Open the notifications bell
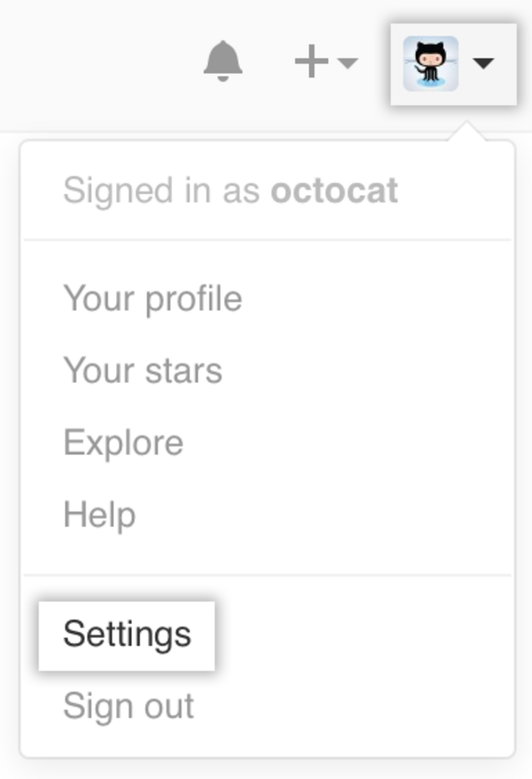The height and width of the screenshot is (779, 532). (x=223, y=61)
